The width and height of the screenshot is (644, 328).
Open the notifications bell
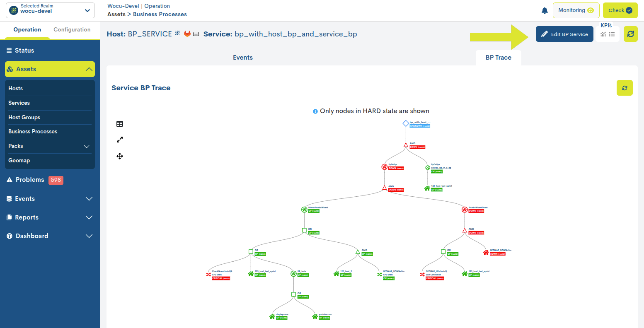545,10
